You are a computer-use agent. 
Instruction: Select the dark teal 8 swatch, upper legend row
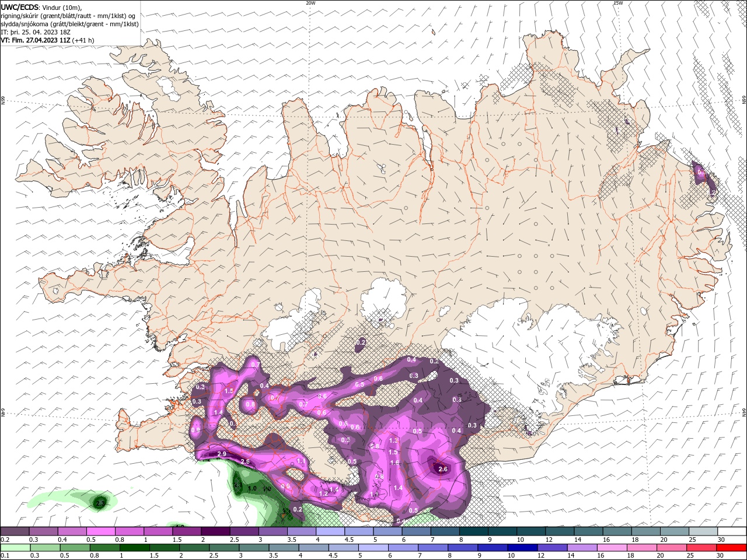474,531
